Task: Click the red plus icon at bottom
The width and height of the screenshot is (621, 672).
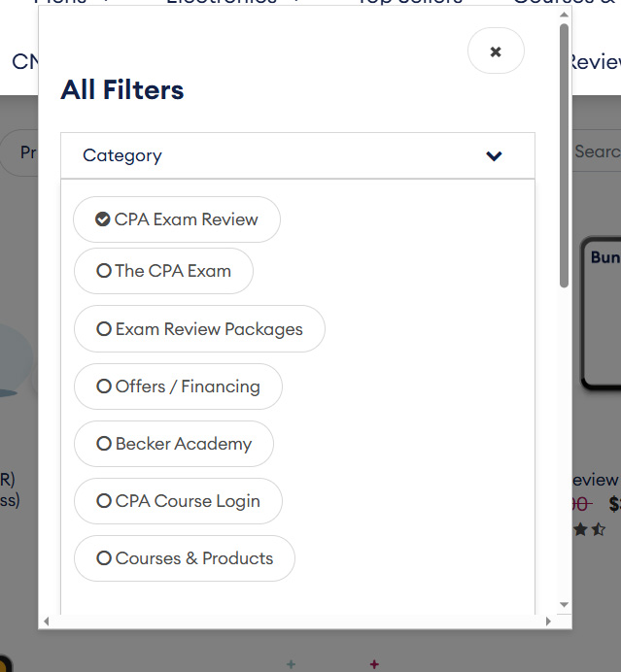Action: (374, 664)
